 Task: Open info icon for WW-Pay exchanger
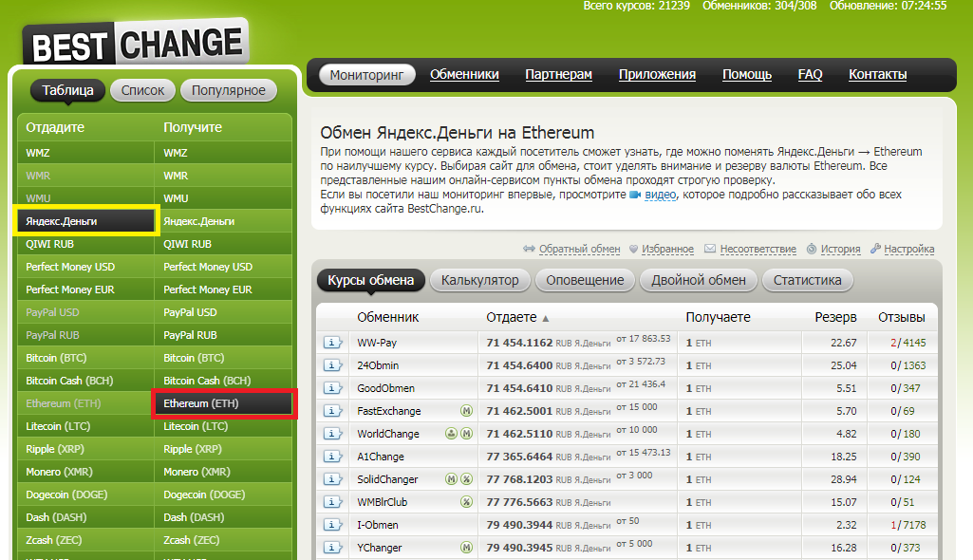click(332, 343)
